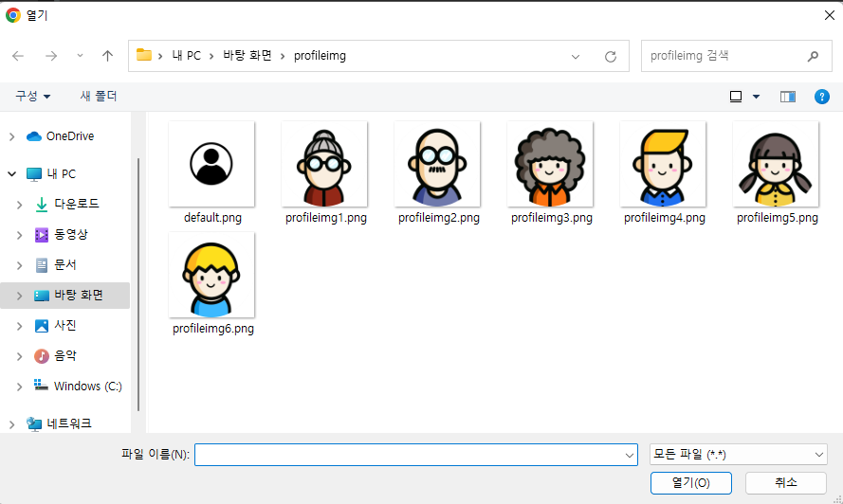Open recent locations dropdown arrow
This screenshot has height=504, width=843.
pyautogui.click(x=80, y=55)
